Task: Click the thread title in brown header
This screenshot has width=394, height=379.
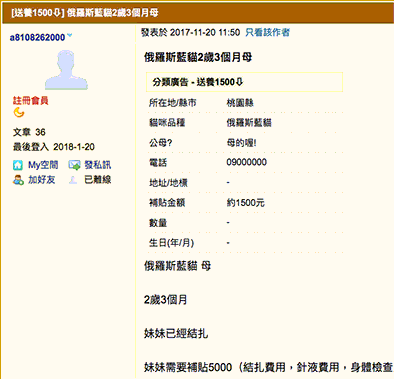Action: (113, 13)
